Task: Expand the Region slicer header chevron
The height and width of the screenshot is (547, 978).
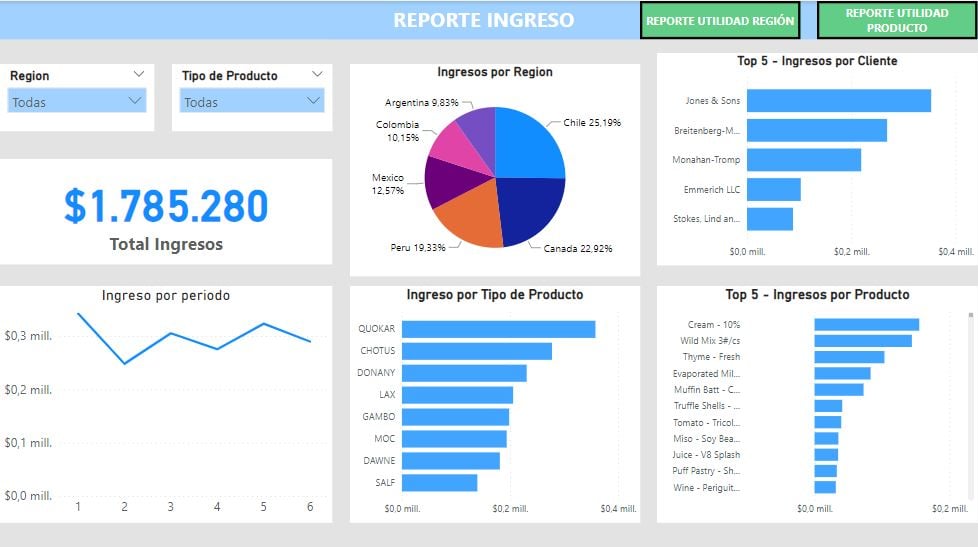Action: (x=138, y=74)
